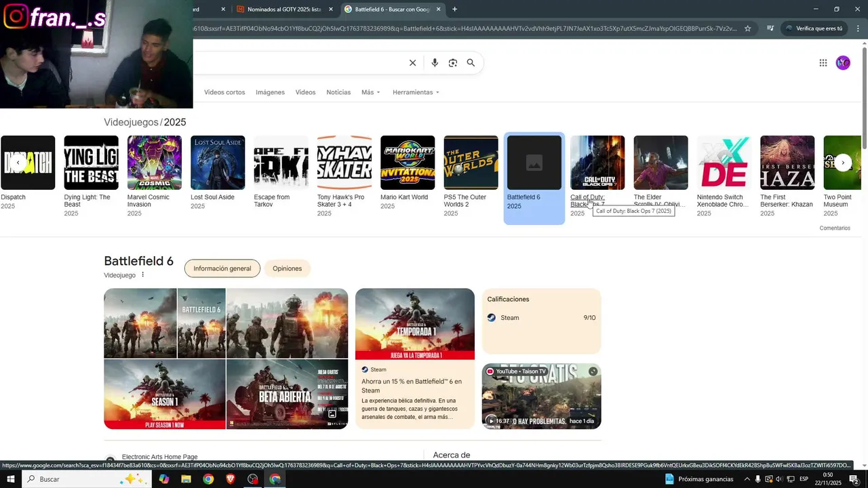Switch to Noticias search results

(x=338, y=92)
